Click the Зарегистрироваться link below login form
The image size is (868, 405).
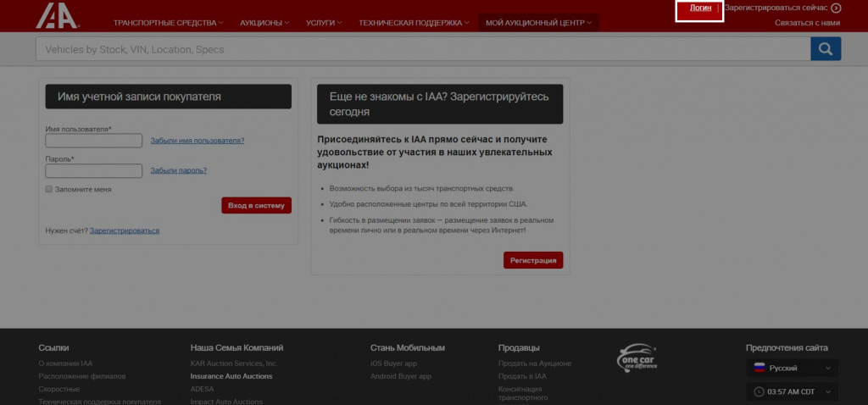(125, 230)
